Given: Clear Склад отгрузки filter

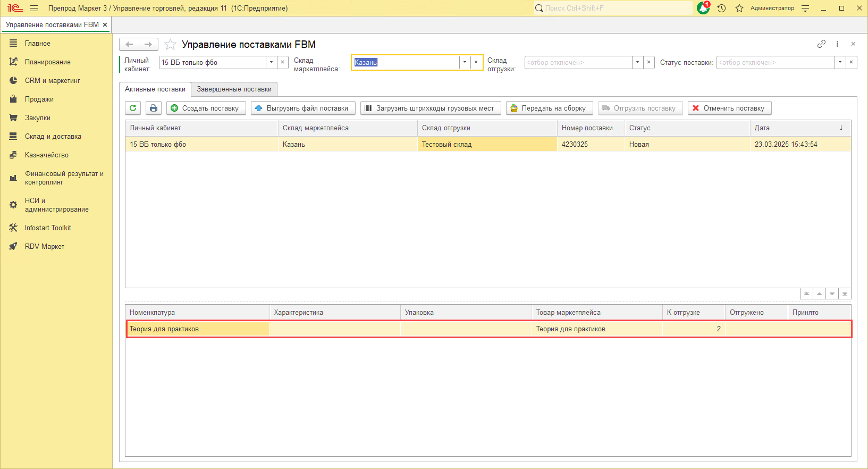Looking at the screenshot, I should click(648, 62).
